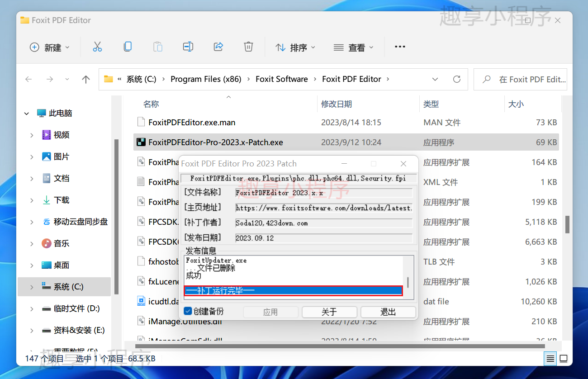Open the See more (…) toolbar menu
Viewport: 588px width, 379px height.
tap(400, 47)
